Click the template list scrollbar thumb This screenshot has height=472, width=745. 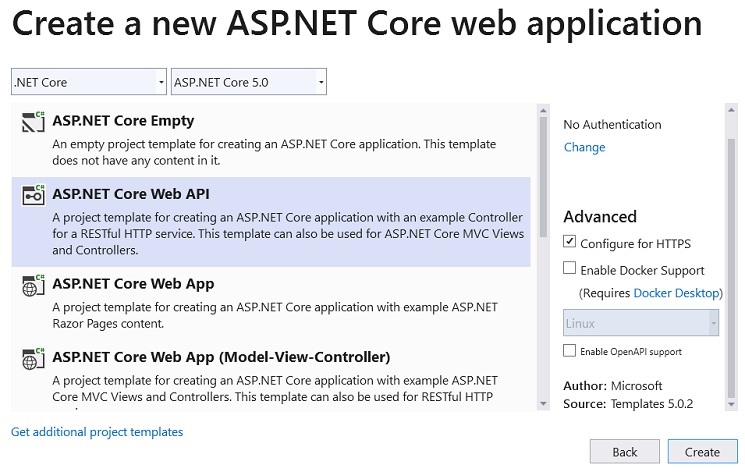[x=543, y=177]
